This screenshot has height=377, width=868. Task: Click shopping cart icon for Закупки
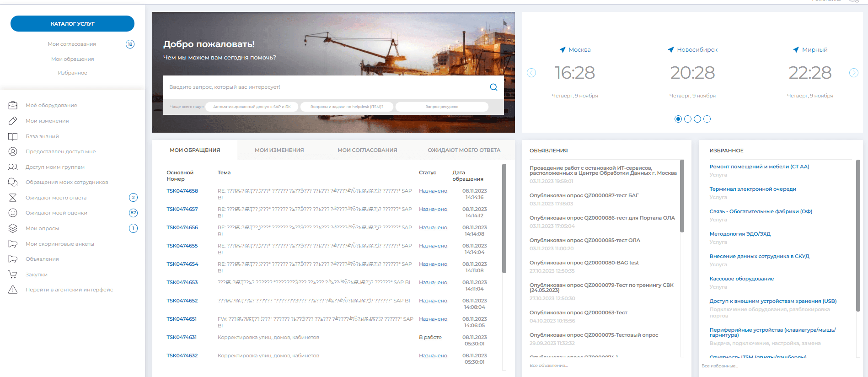pyautogui.click(x=13, y=275)
